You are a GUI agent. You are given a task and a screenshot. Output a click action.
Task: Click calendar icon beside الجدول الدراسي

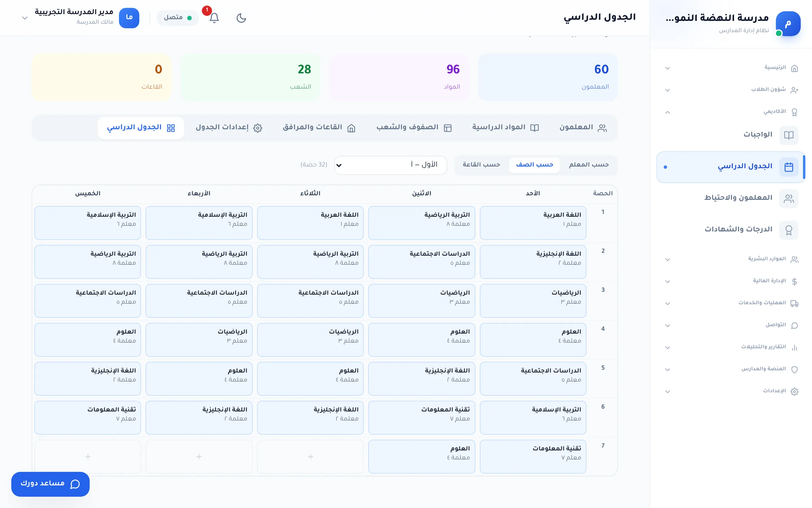click(789, 167)
